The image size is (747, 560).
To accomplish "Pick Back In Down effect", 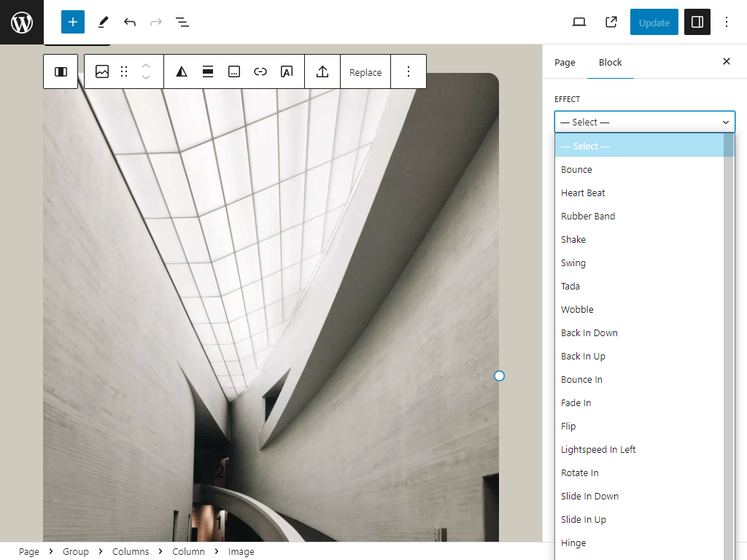I will (x=639, y=332).
